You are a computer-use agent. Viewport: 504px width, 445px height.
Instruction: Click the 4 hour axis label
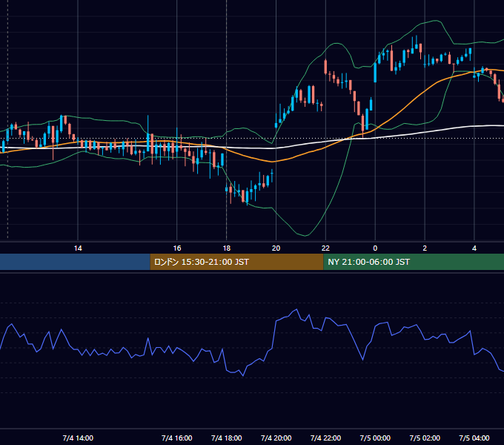(474, 248)
